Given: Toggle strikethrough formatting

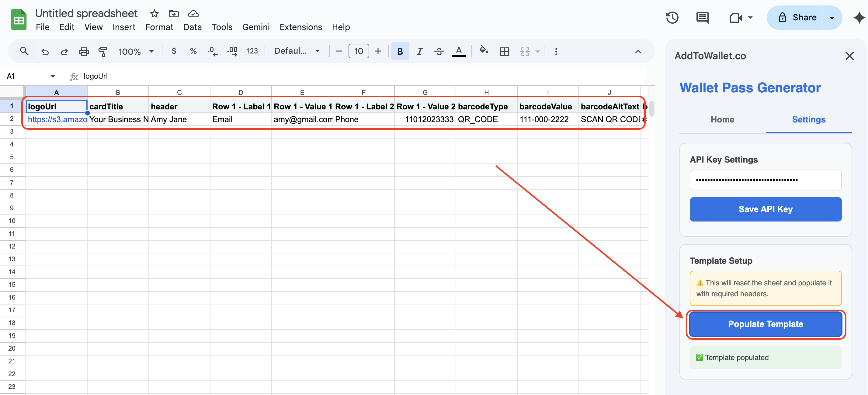Looking at the screenshot, I should pyautogui.click(x=439, y=51).
